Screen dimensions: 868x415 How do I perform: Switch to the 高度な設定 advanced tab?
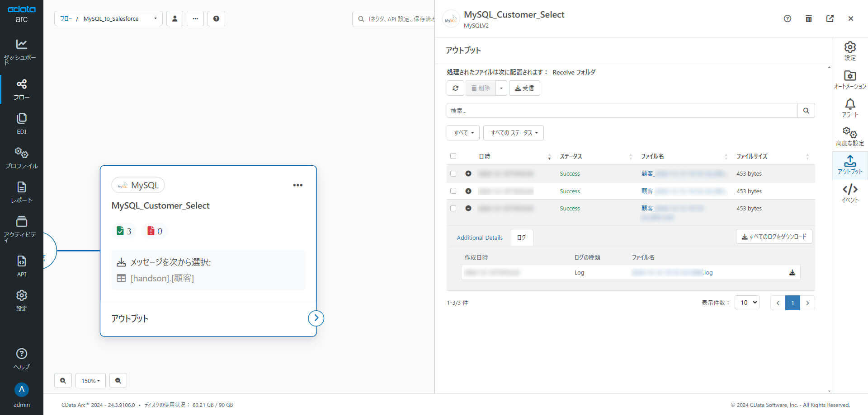point(850,136)
